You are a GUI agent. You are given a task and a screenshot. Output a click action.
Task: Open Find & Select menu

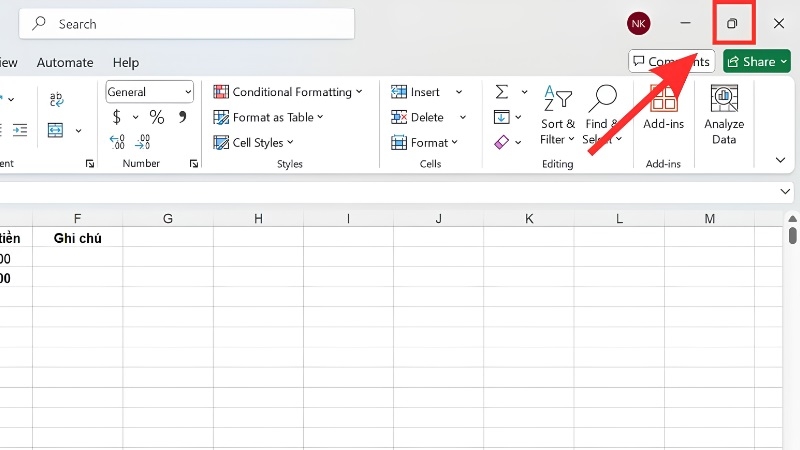click(x=603, y=115)
